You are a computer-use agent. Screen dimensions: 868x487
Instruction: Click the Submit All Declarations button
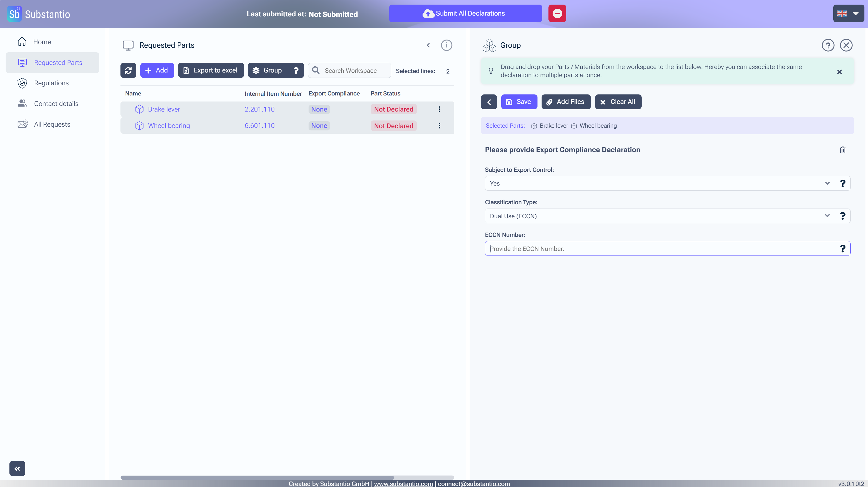click(x=465, y=14)
